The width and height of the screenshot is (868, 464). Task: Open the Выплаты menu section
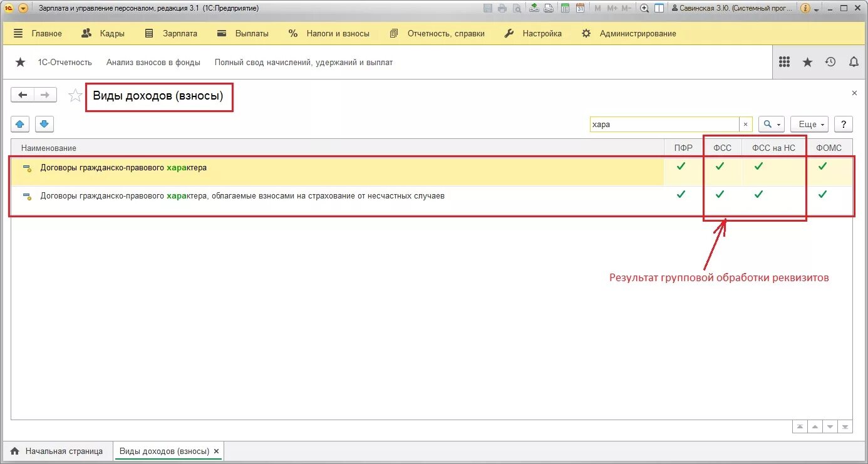pos(243,34)
